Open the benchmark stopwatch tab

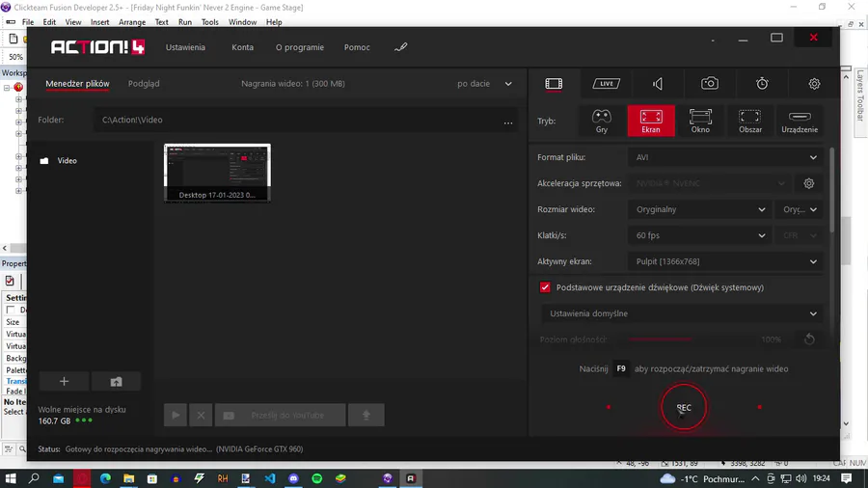[762, 84]
